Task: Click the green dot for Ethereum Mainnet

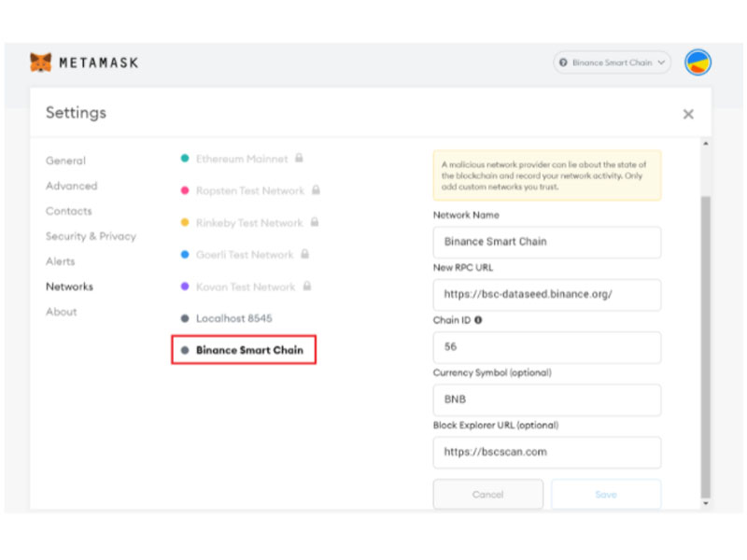Action: coord(185,158)
